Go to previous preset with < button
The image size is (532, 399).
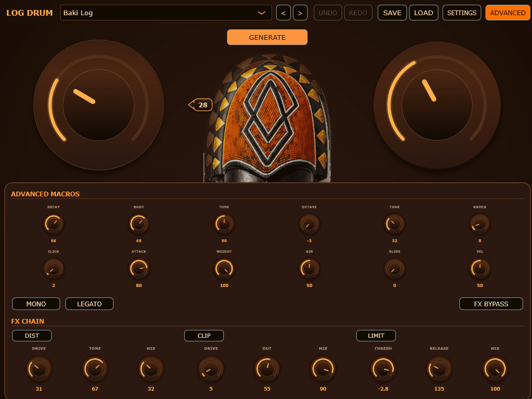click(284, 13)
